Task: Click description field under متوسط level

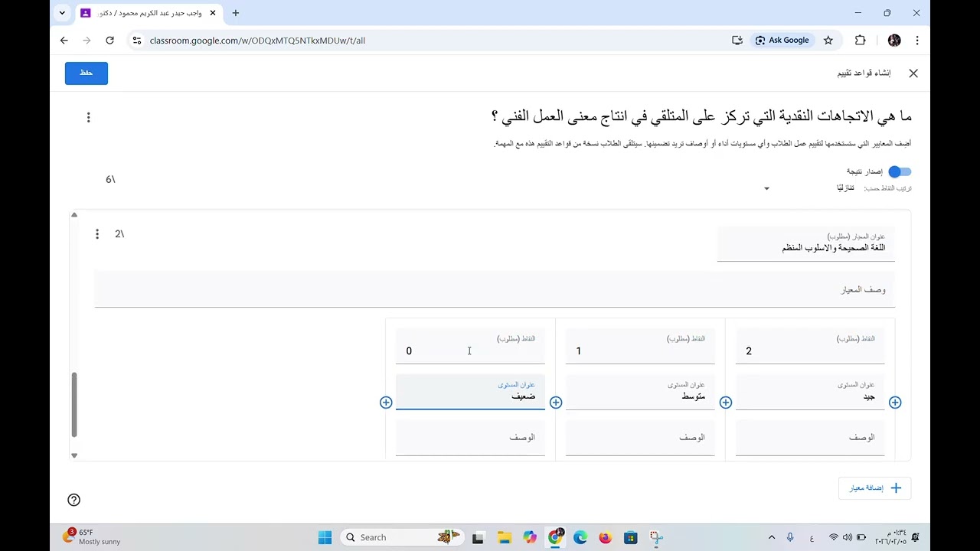Action: (x=640, y=438)
